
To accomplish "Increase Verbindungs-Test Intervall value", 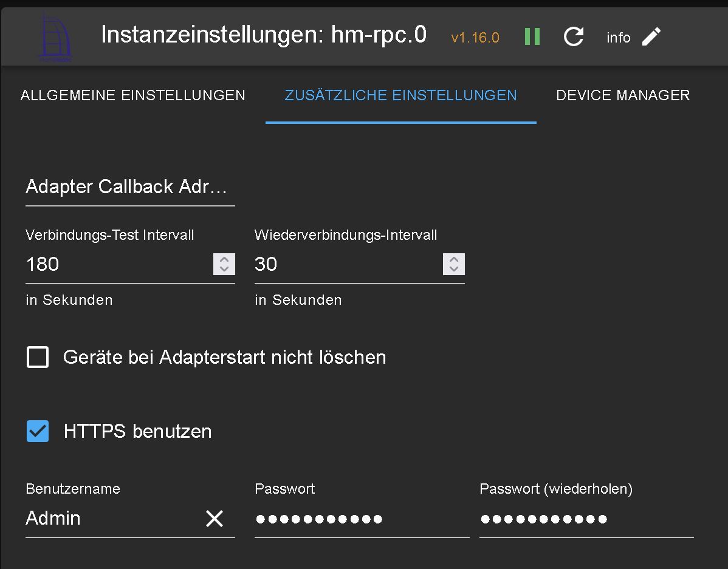I will tap(224, 259).
